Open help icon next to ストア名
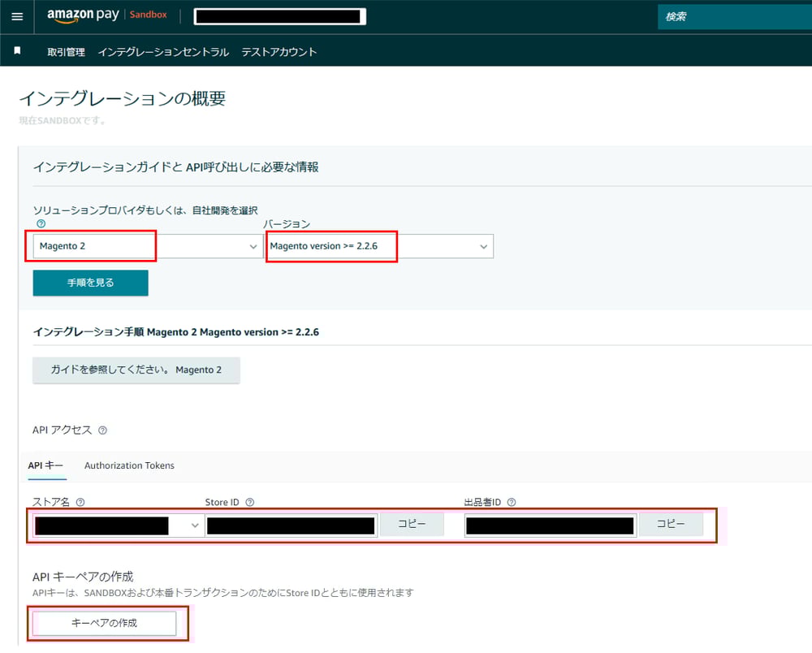 80,502
